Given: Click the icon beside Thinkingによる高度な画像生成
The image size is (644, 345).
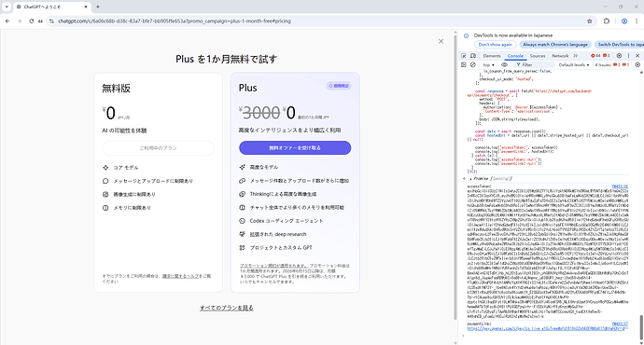Looking at the screenshot, I should click(x=243, y=194).
